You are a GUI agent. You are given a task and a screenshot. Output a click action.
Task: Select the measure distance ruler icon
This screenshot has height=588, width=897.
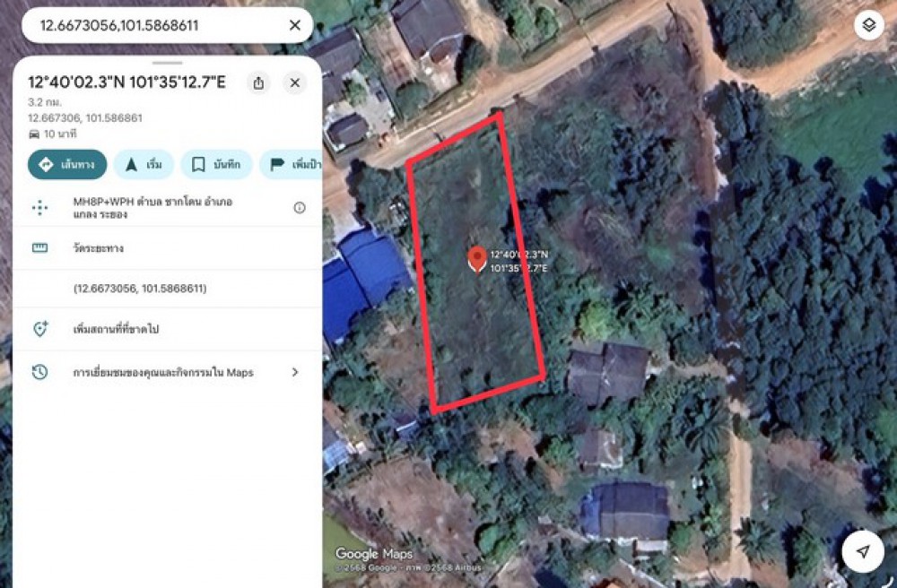coord(40,248)
